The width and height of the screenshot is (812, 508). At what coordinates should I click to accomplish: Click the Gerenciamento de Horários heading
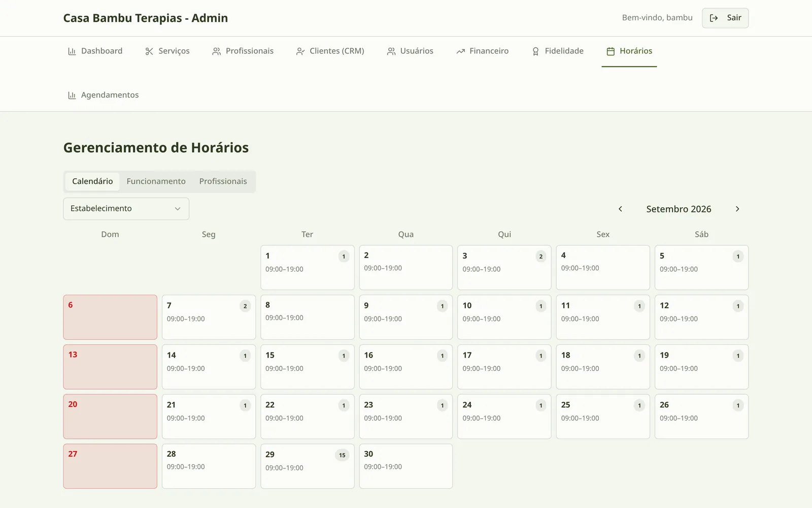[x=156, y=148]
